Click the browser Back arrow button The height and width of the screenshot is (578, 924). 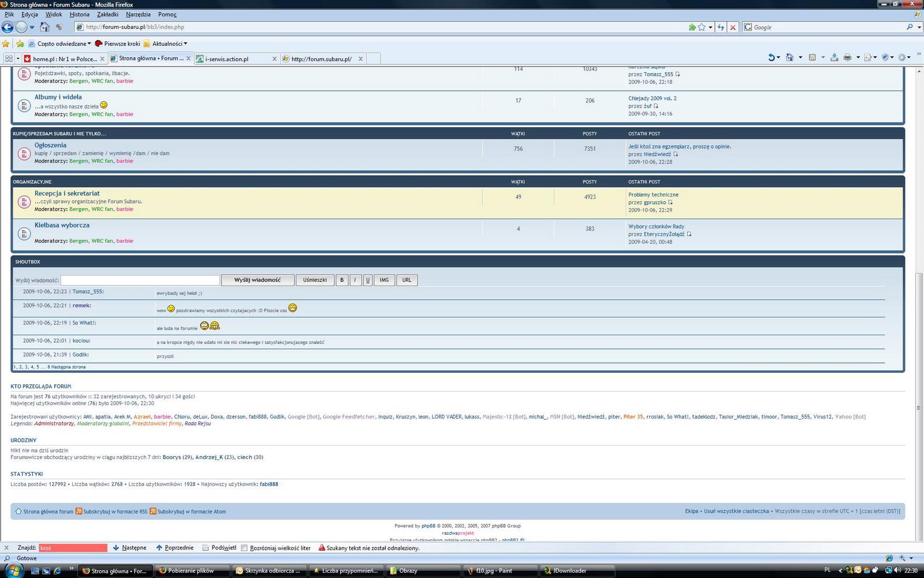click(8, 27)
